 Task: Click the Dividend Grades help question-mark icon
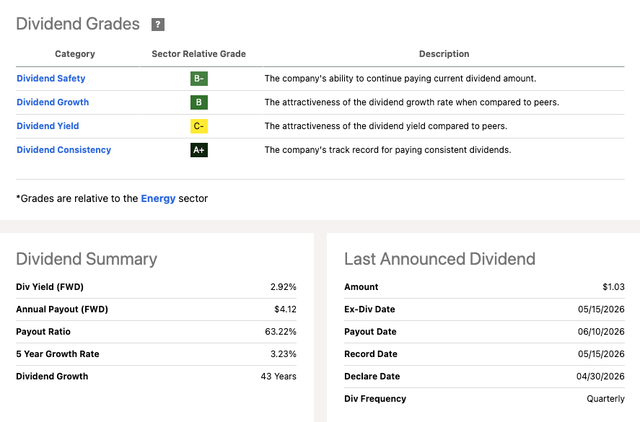(x=158, y=24)
